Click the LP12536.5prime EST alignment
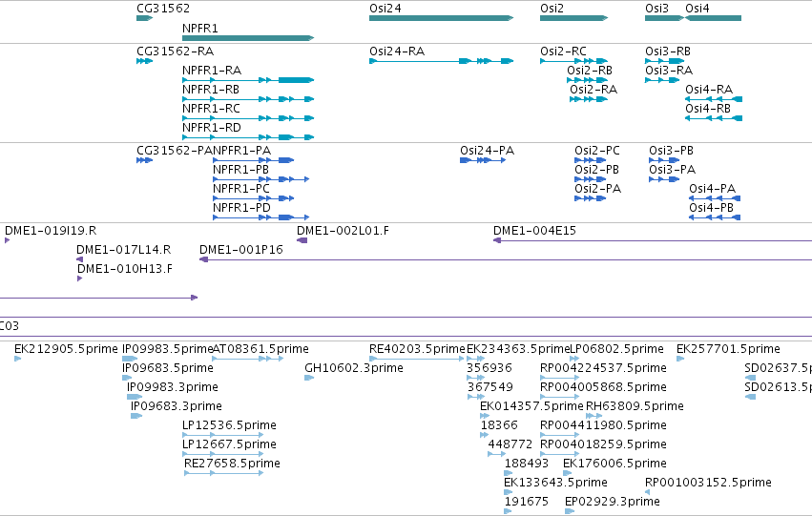This screenshot has height=516, width=812. point(222,435)
